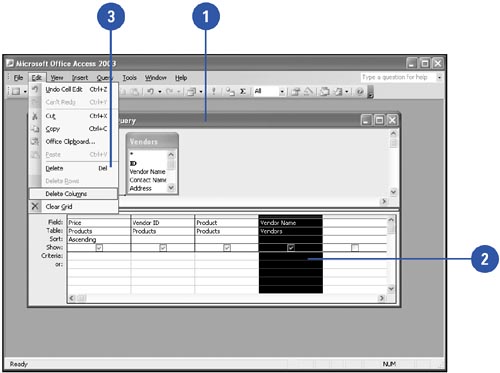Toggle the Totals sigma icon

pyautogui.click(x=243, y=91)
